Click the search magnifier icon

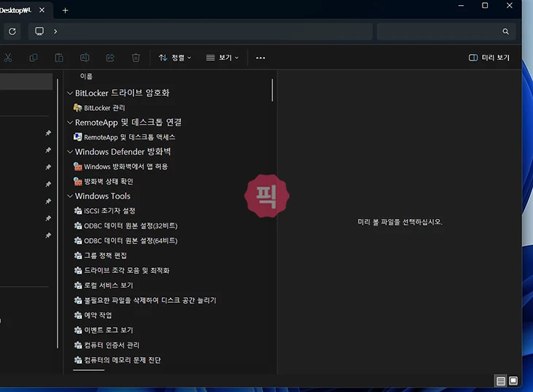tap(505, 31)
